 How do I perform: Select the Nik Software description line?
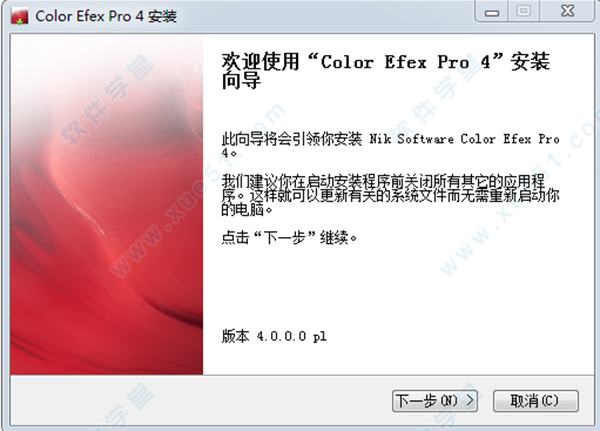390,145
